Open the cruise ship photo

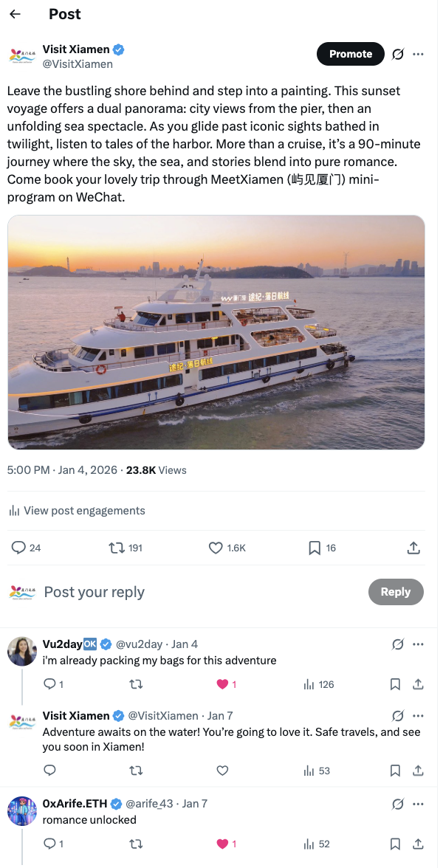216,332
